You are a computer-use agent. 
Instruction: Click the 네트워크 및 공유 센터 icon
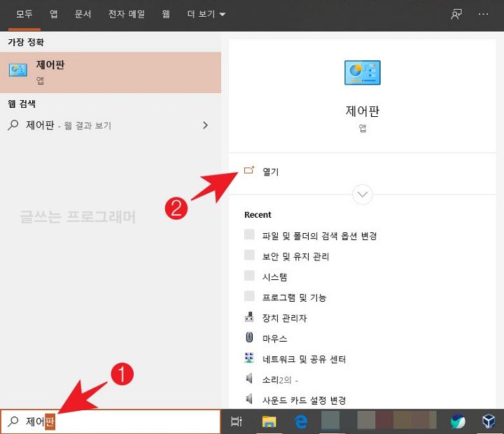249,358
